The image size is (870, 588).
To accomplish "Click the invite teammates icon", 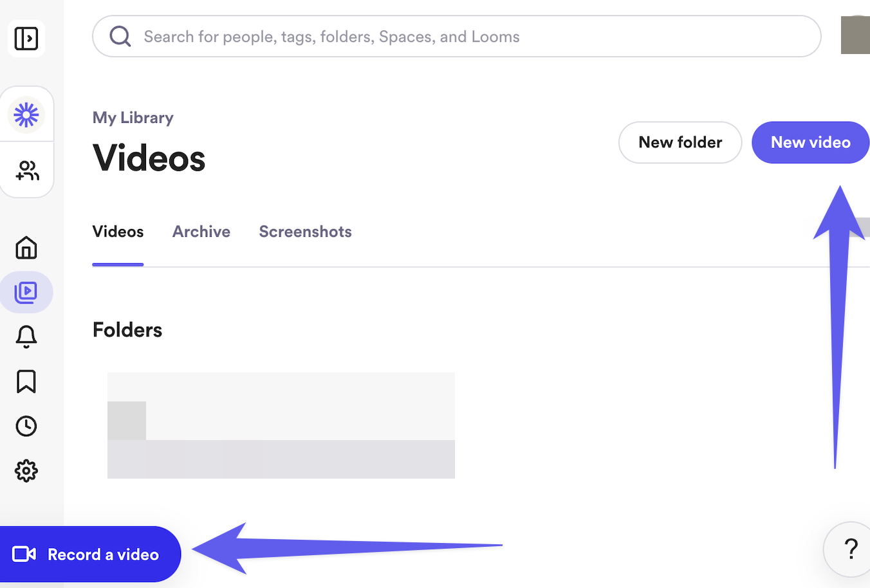I will 27,170.
